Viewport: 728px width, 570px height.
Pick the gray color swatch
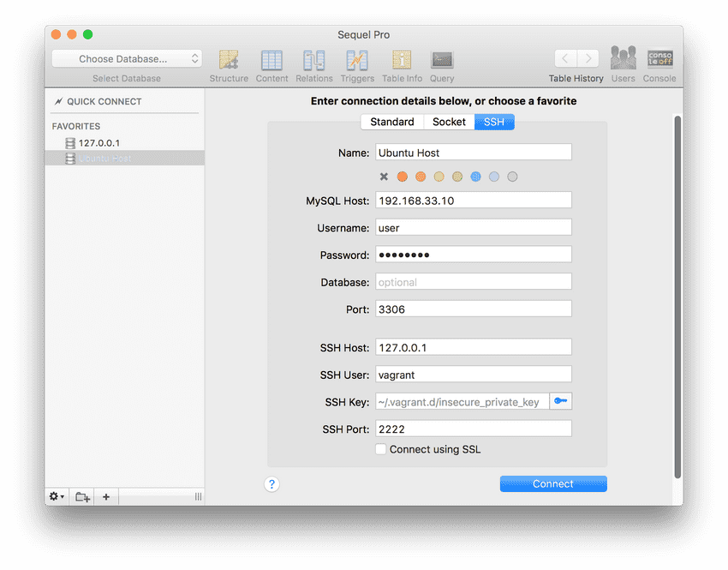click(512, 177)
